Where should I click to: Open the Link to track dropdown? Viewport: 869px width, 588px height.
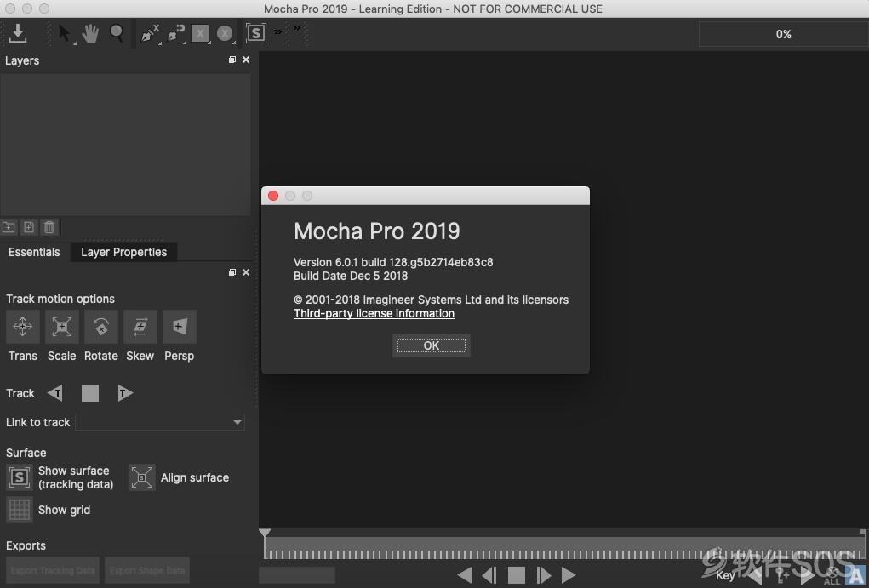point(160,422)
